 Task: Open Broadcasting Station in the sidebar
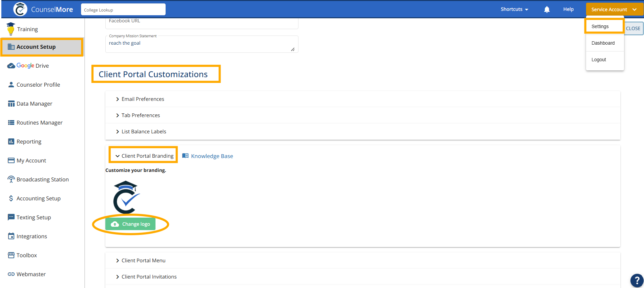click(x=42, y=179)
